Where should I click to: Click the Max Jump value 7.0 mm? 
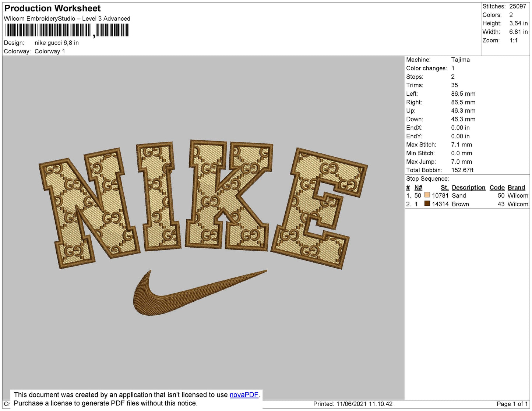461,162
